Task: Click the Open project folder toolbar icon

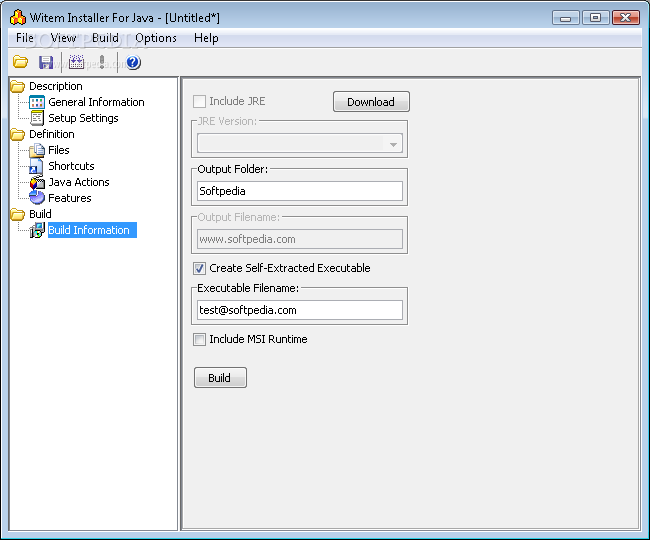Action: 20,62
